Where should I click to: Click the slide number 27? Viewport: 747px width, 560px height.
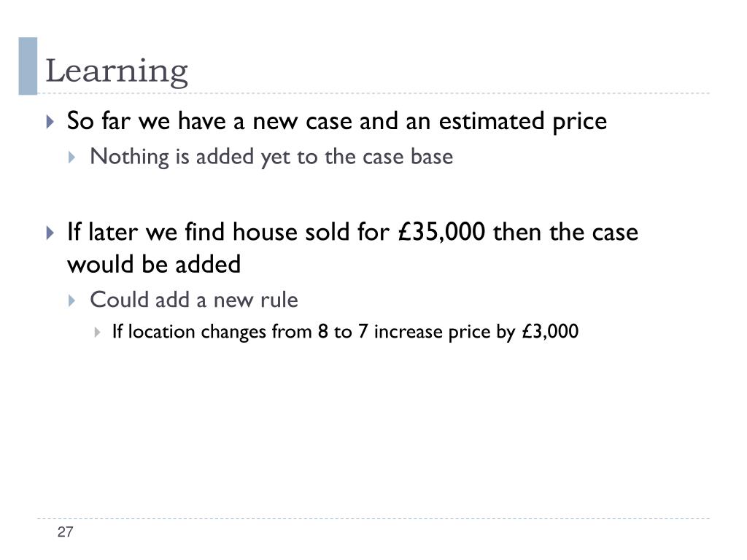tap(65, 532)
